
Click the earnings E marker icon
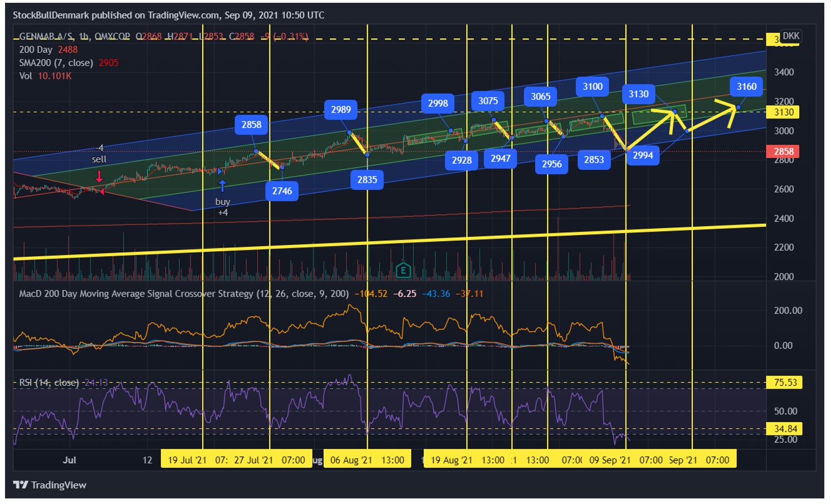pyautogui.click(x=403, y=271)
